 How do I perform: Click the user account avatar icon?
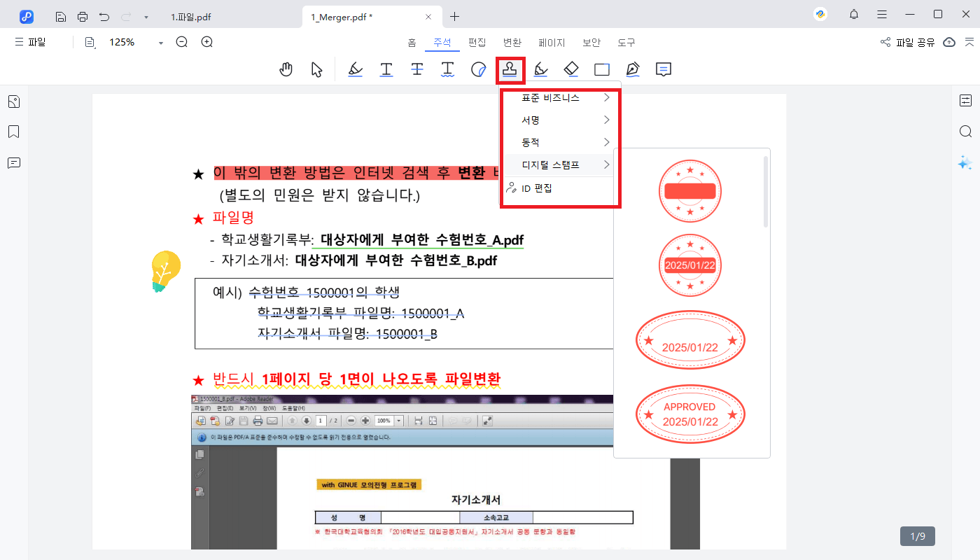[820, 15]
